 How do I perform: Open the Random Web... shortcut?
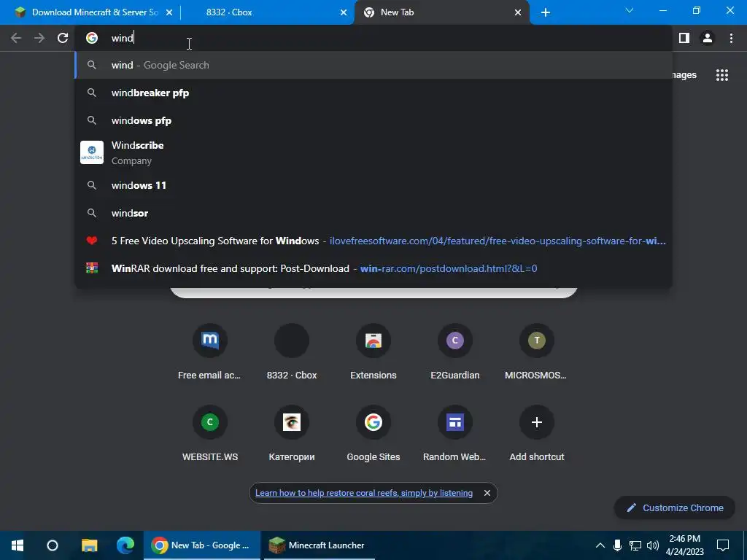455,434
